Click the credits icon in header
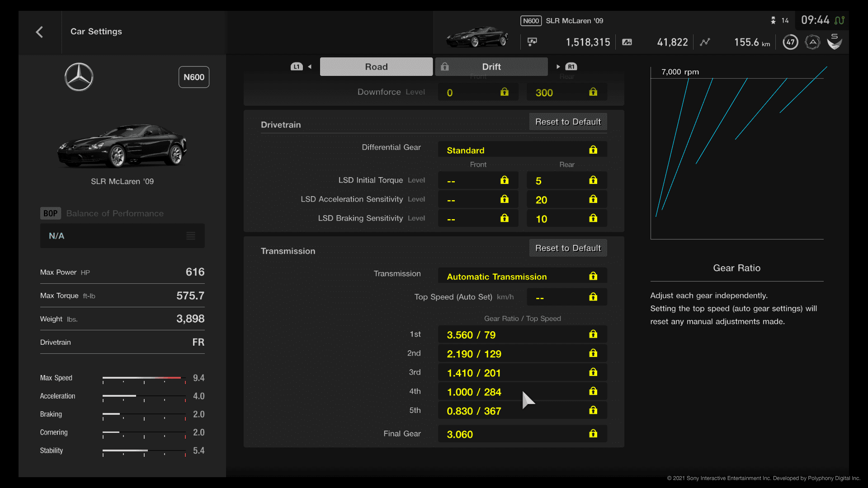 (x=532, y=42)
